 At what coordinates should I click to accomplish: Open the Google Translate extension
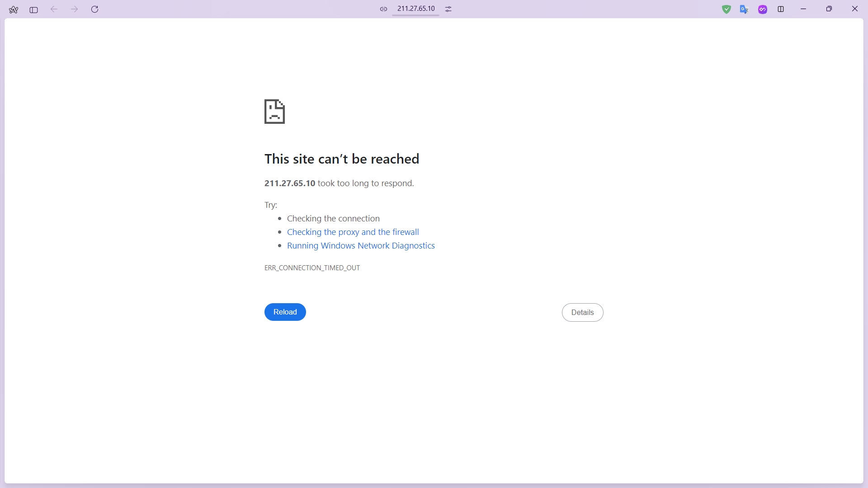(x=744, y=9)
